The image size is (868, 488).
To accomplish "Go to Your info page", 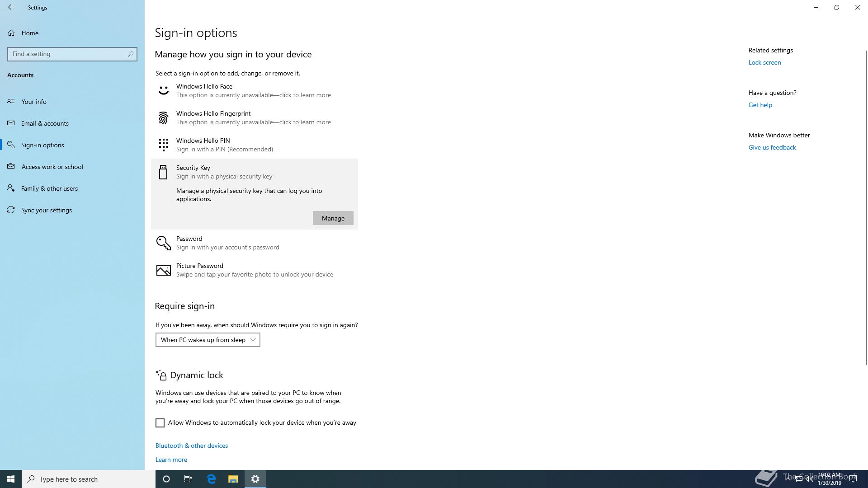I will pos(72,101).
